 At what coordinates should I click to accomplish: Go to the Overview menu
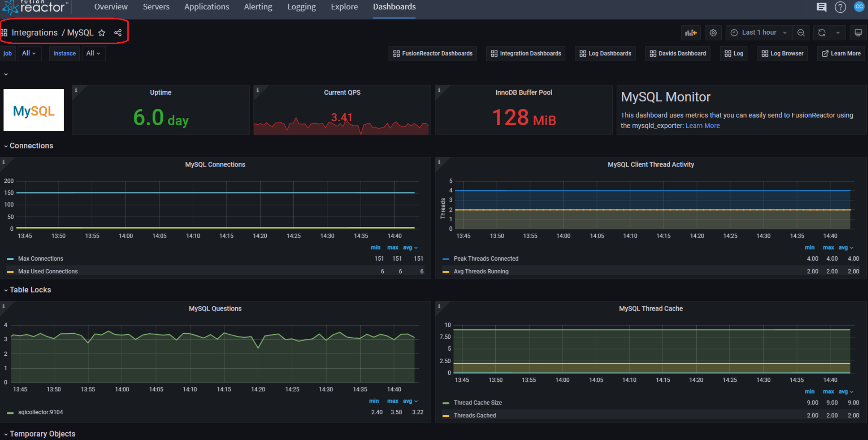[x=111, y=7]
